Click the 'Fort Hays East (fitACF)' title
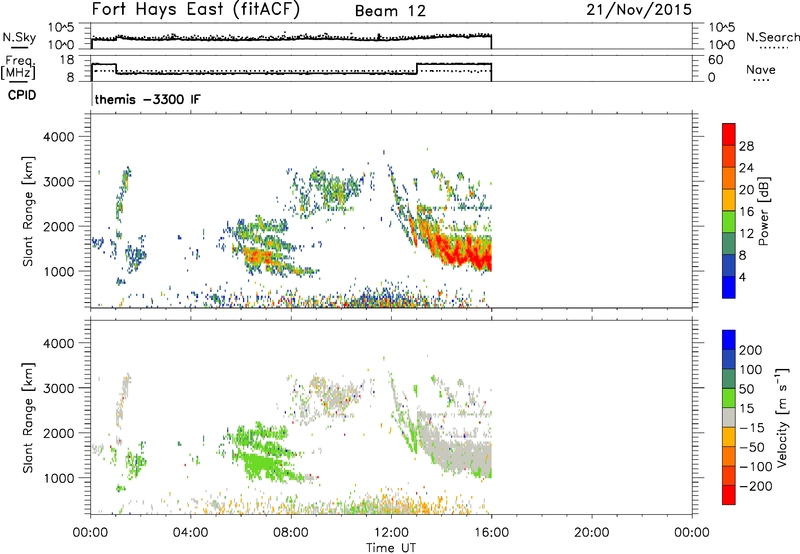The width and height of the screenshot is (800, 554). point(196,10)
